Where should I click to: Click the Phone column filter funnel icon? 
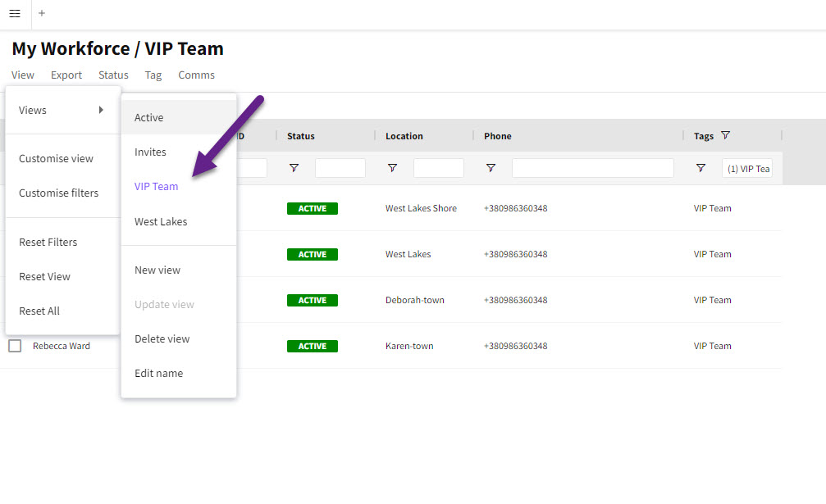491,168
